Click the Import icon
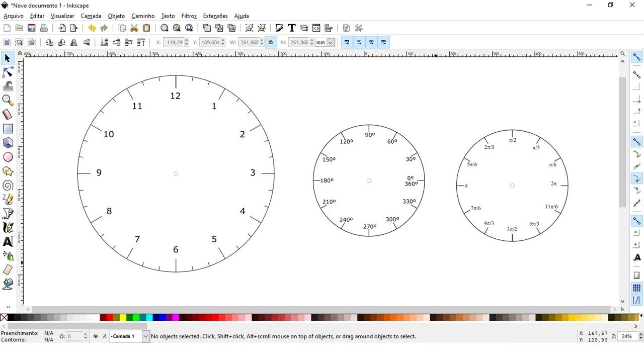The width and height of the screenshot is (644, 362). 62,28
